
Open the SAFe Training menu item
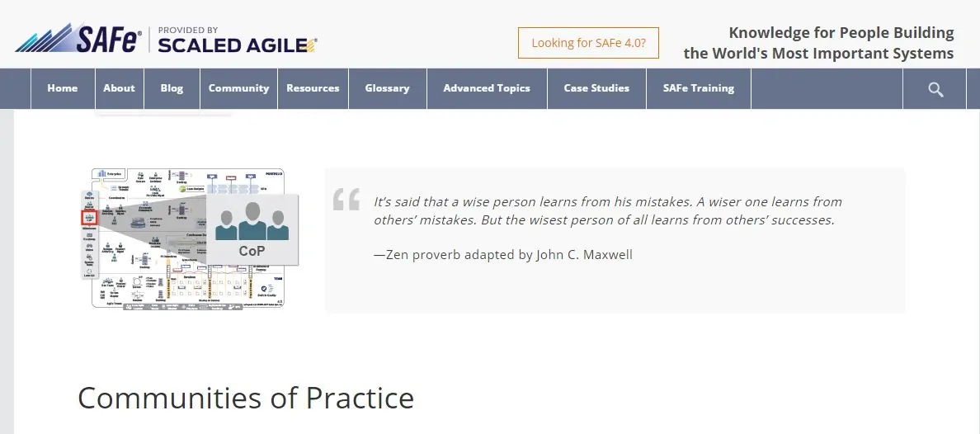point(698,88)
